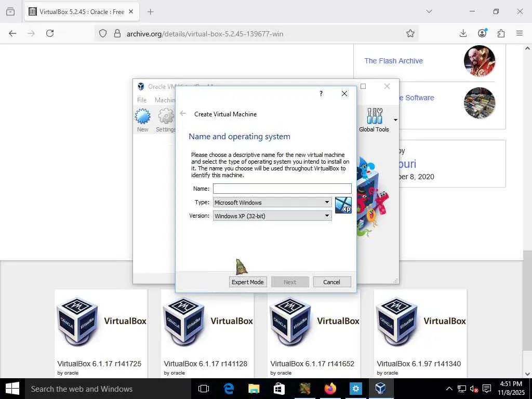Click the back arrow in Create Virtual Machine
This screenshot has width=532, height=399.
(183, 114)
